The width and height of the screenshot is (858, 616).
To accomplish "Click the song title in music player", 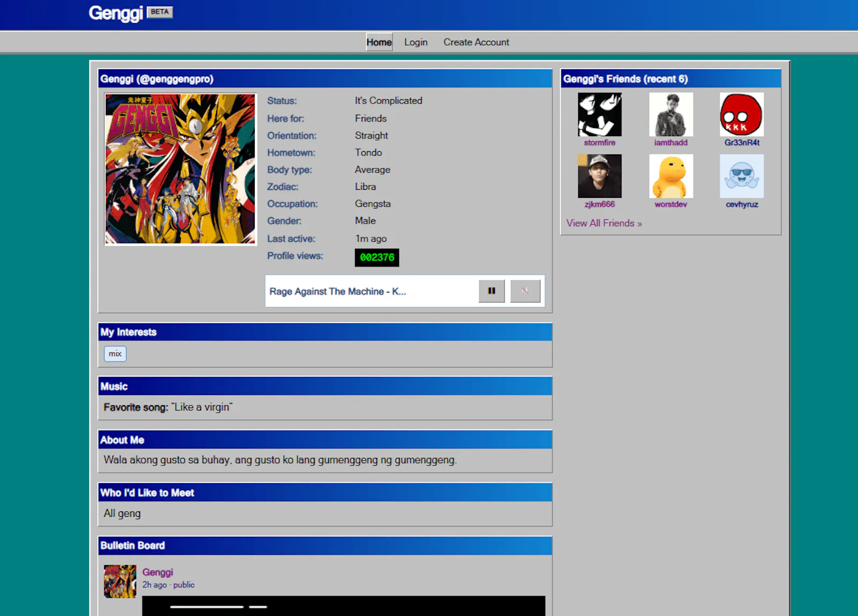I will click(x=338, y=292).
